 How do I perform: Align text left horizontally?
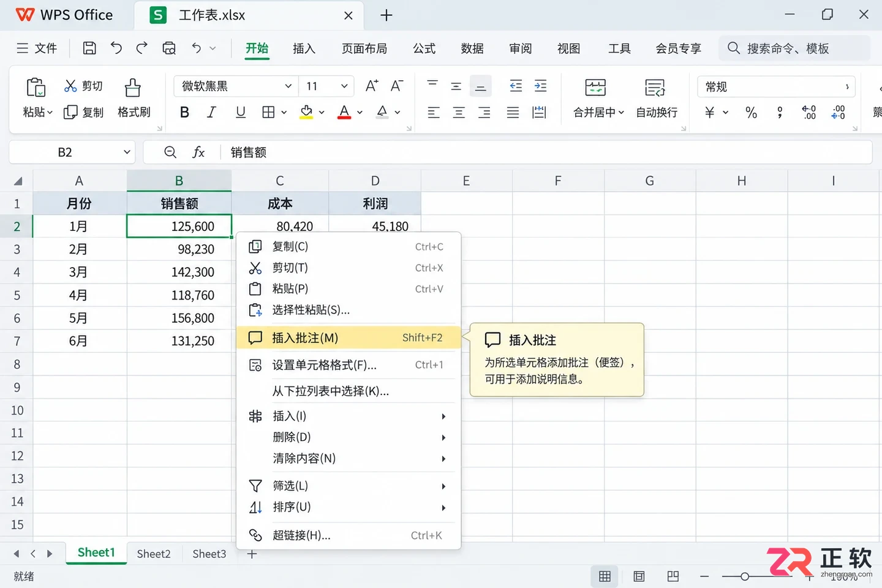pos(434,112)
